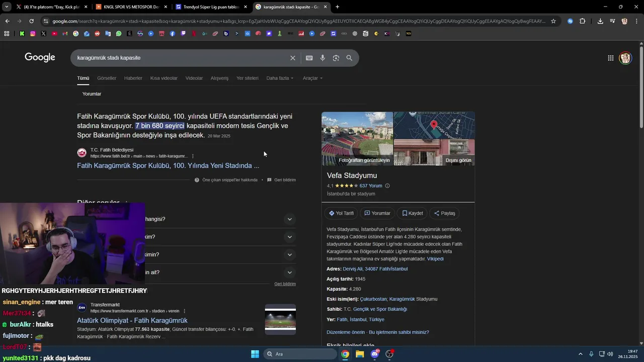This screenshot has height=362, width=644.
Task: Open Google apps grid
Action: 611,58
